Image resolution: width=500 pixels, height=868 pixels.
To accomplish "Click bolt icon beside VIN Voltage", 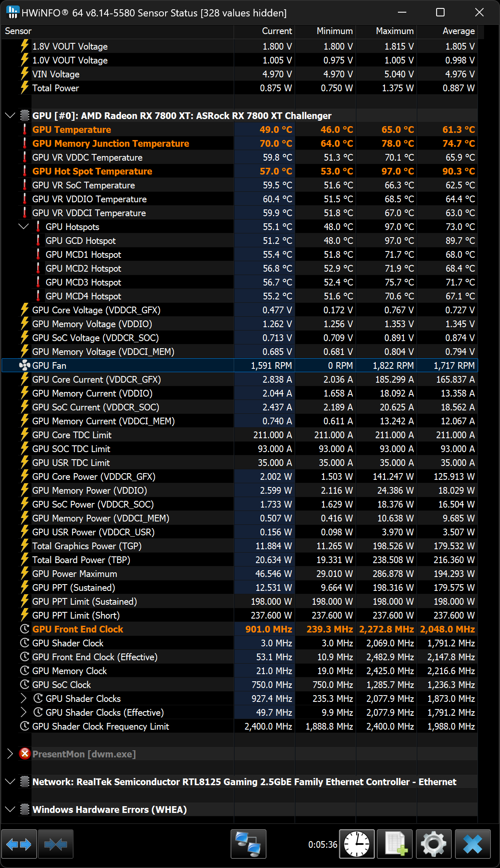I will (25, 74).
